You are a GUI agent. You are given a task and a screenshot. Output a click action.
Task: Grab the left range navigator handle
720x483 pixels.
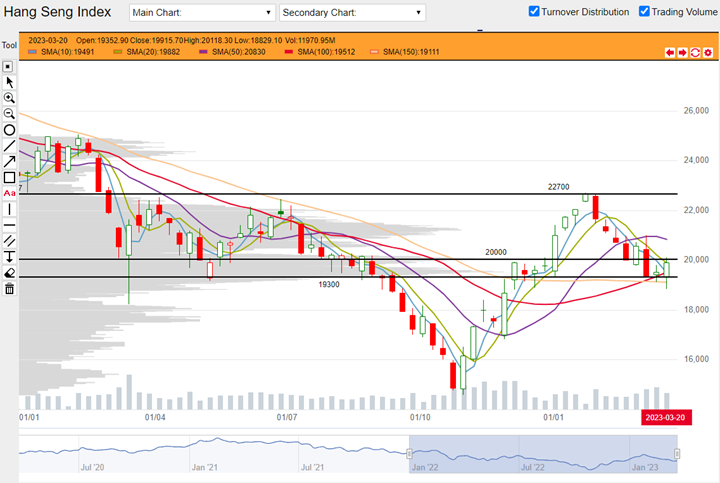[x=409, y=454]
